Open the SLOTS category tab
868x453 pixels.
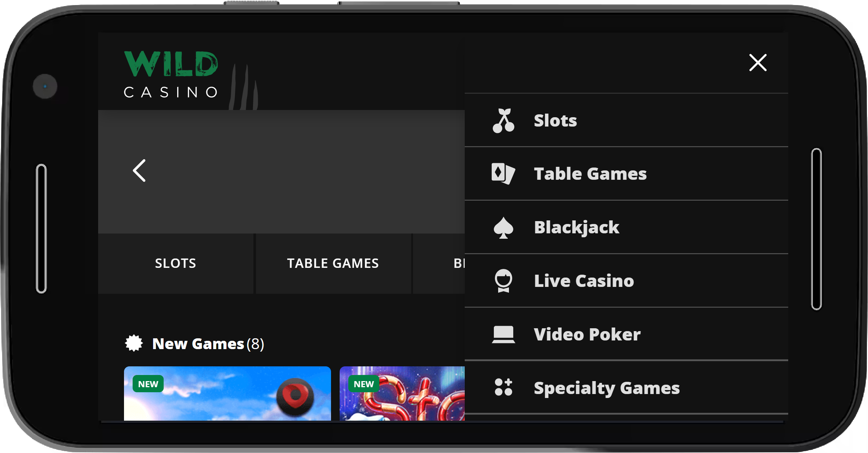(175, 264)
